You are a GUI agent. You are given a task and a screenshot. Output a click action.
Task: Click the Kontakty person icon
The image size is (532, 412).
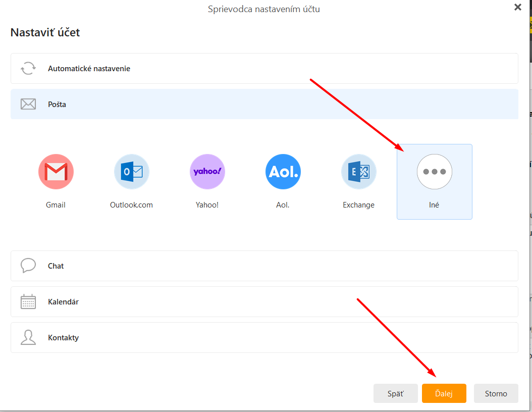pos(28,338)
